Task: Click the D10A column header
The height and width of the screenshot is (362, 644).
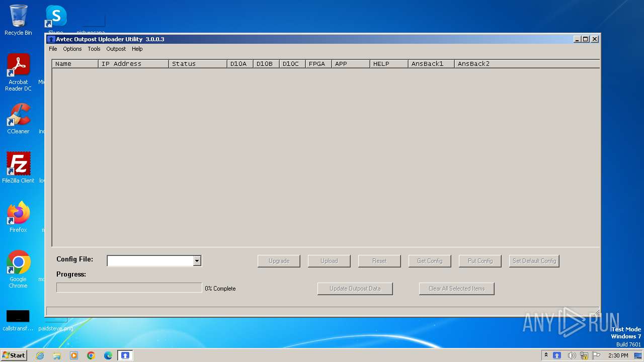Action: pos(240,64)
